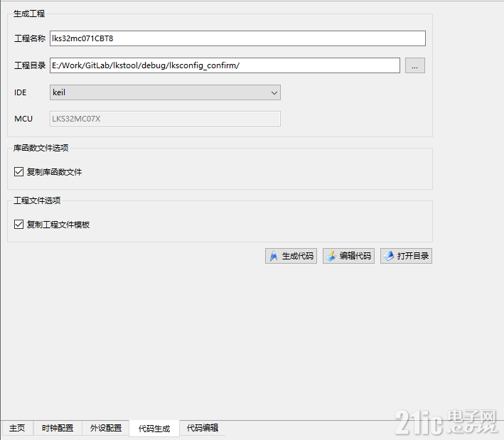This screenshot has height=440, width=504.
Task: Uncheck the 复制工程文件模板 checkbox
Action: point(18,225)
